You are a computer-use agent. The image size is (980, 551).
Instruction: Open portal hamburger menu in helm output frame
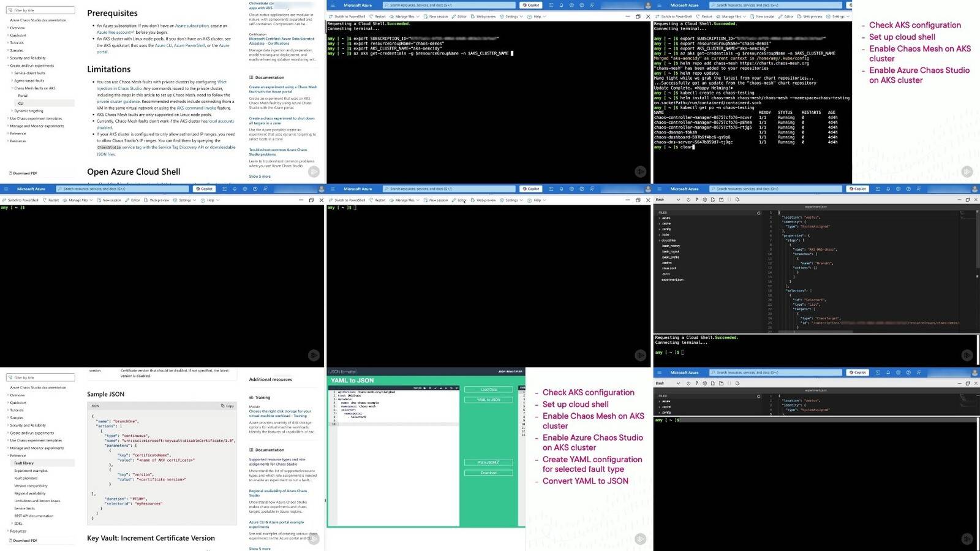pos(660,5)
